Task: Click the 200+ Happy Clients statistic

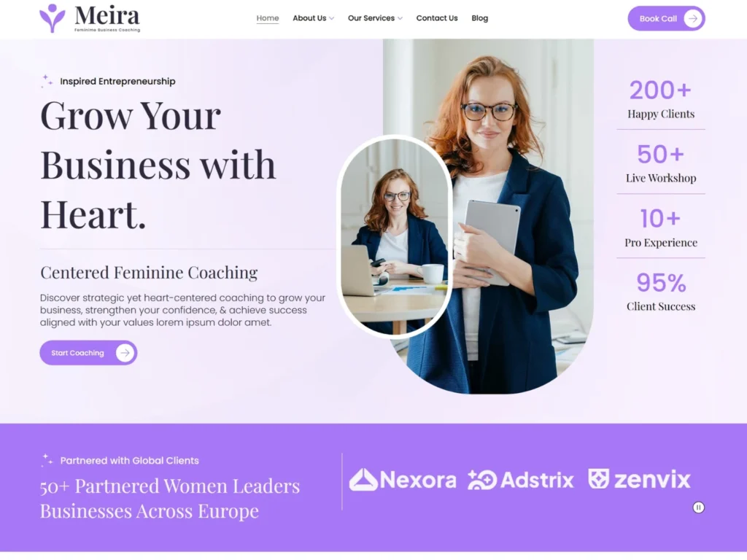Action: [660, 99]
